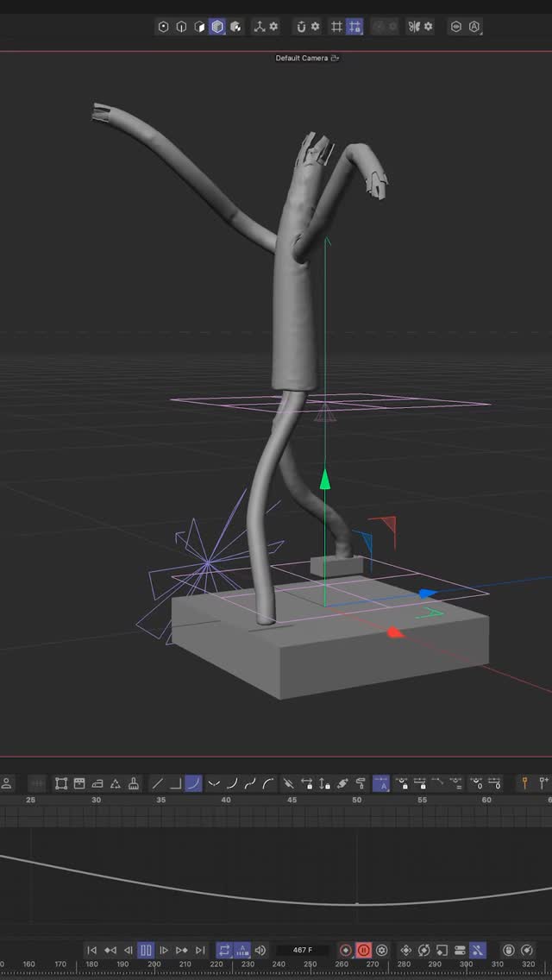Toggle Scale keying square-arrow icon
Screen dimensions: 552x980
pyautogui.click(x=442, y=950)
